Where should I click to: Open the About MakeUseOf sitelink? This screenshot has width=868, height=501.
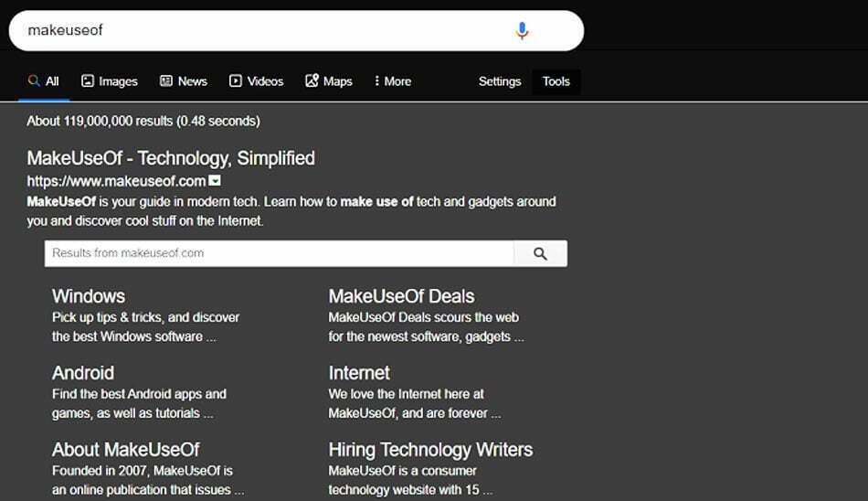(x=126, y=450)
